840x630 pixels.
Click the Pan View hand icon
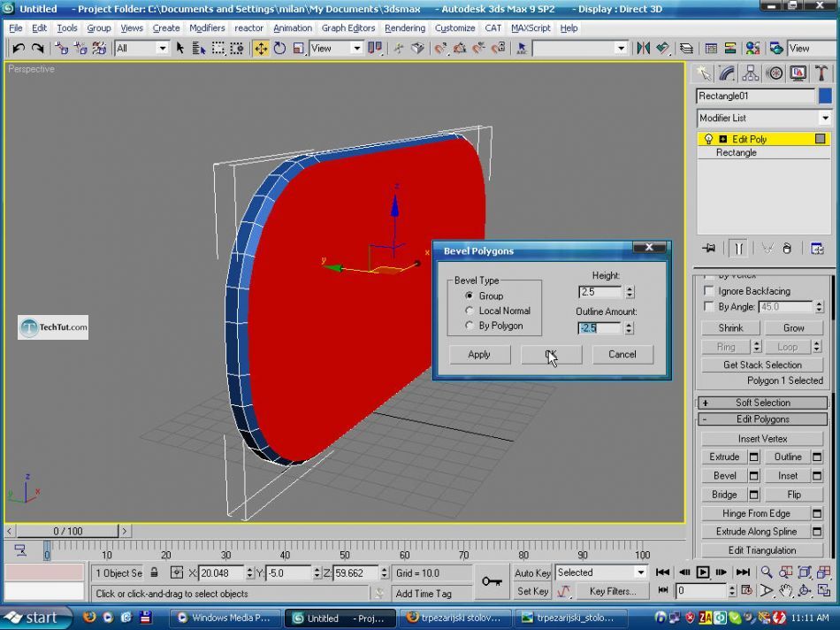(786, 591)
